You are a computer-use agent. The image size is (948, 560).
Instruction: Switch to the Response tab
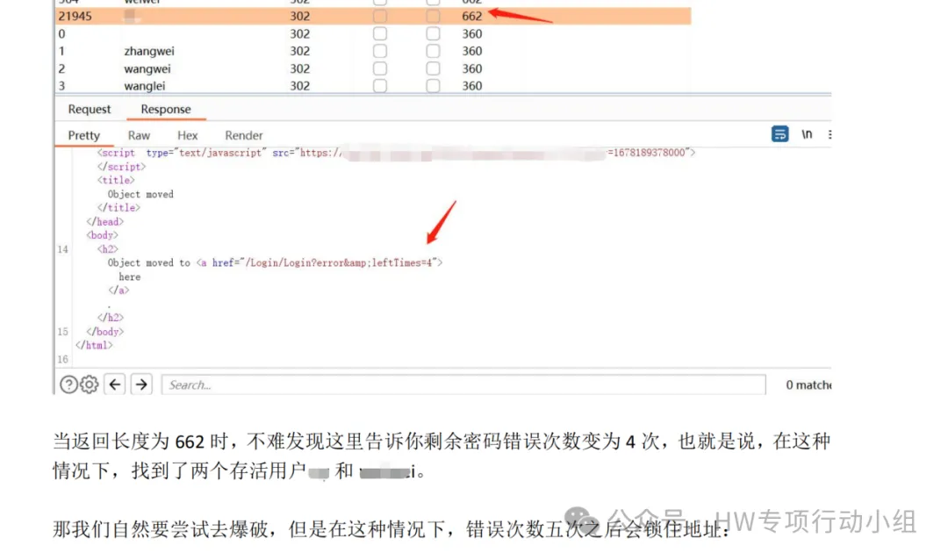(x=166, y=110)
